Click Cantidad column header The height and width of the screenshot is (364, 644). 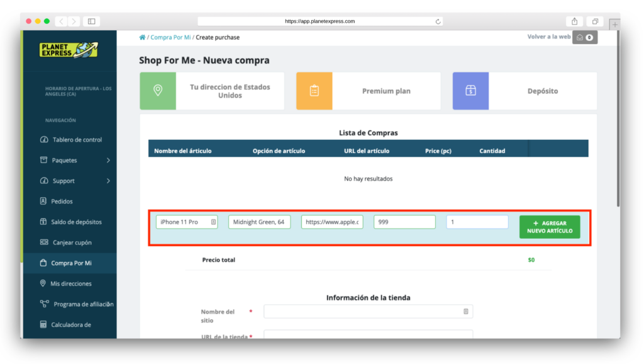[x=492, y=151]
